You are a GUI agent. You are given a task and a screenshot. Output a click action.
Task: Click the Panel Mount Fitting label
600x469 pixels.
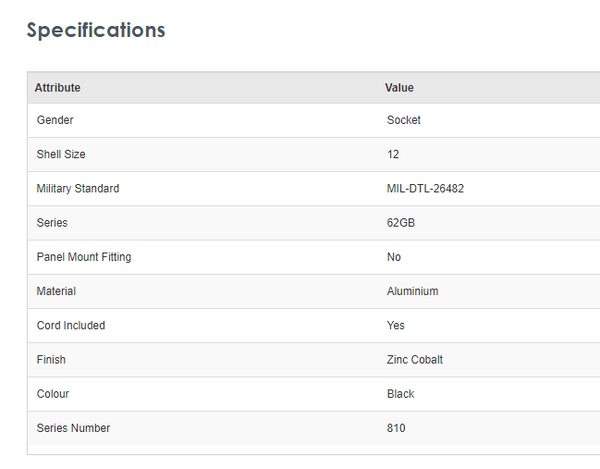[84, 257]
